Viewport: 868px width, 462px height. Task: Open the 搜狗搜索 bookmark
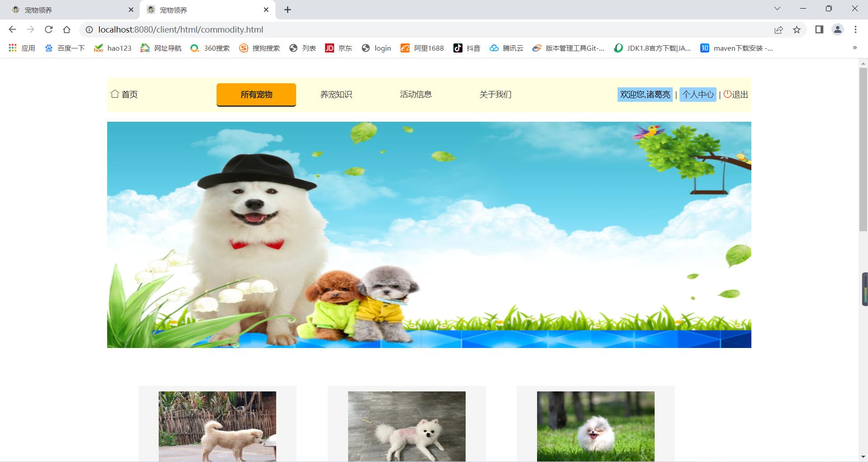259,48
